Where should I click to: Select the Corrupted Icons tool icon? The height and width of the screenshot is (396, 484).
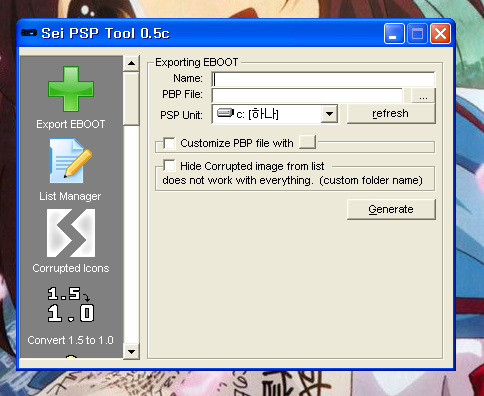click(x=71, y=233)
